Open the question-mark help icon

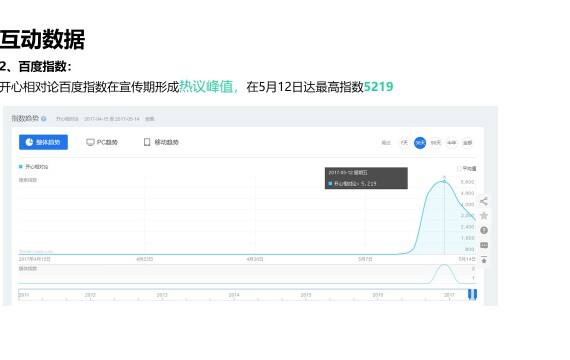(483, 230)
